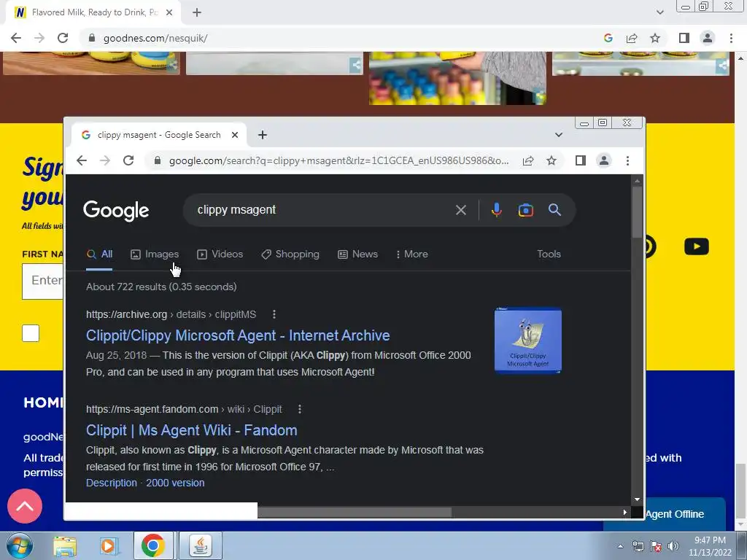Open the profile avatar in the Google Search window
747x560 pixels.
coord(603,160)
